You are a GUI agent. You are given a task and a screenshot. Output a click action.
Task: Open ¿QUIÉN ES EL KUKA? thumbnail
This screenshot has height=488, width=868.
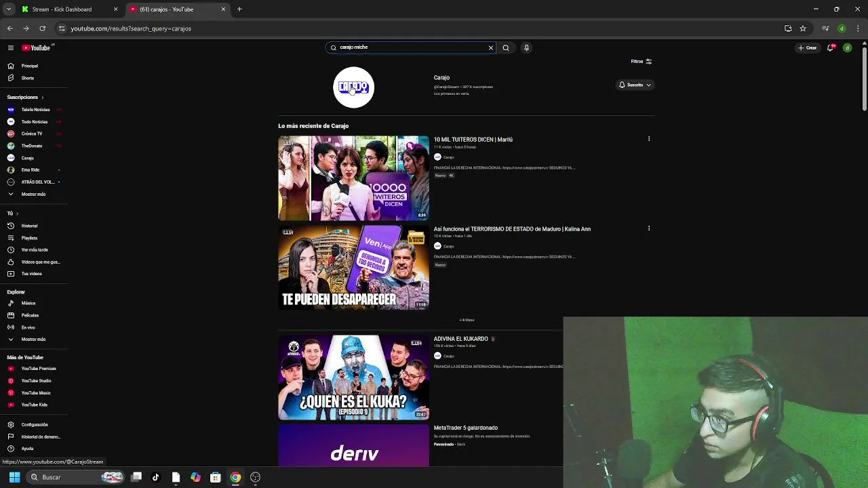[353, 378]
